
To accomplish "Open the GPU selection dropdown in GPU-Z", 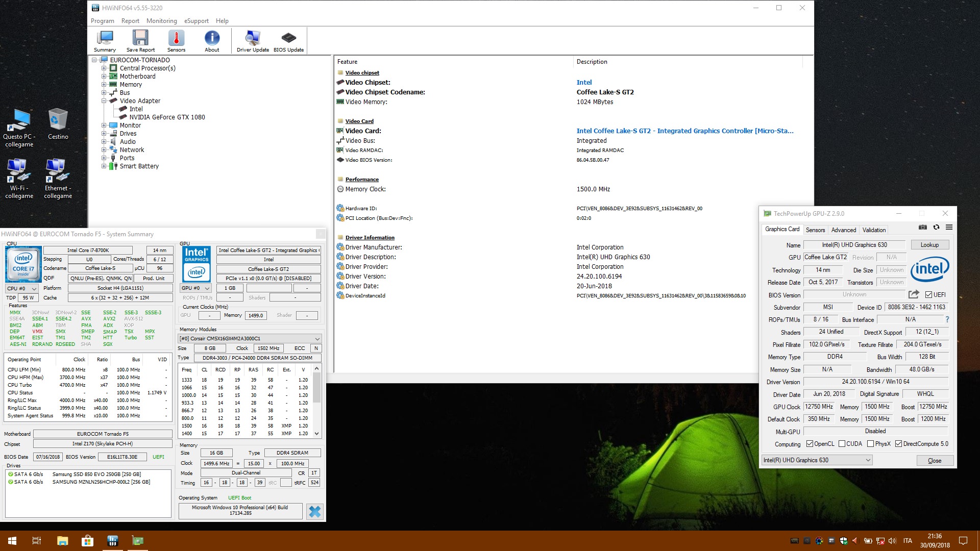I will pos(817,460).
